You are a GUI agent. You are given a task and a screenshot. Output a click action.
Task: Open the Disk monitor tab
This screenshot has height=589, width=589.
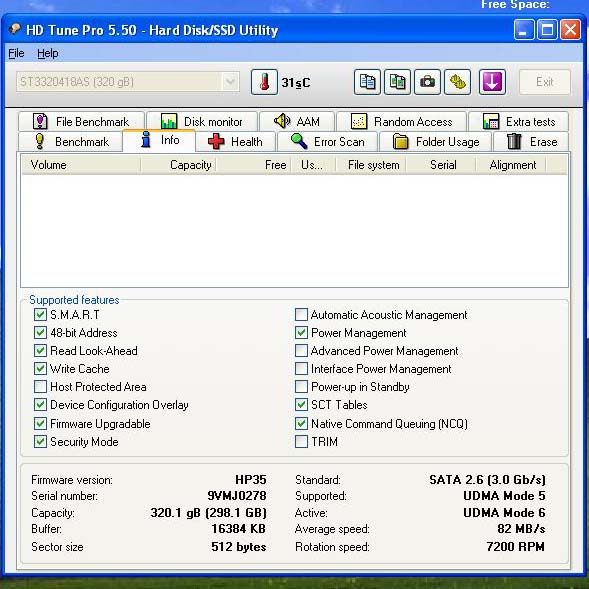click(202, 121)
